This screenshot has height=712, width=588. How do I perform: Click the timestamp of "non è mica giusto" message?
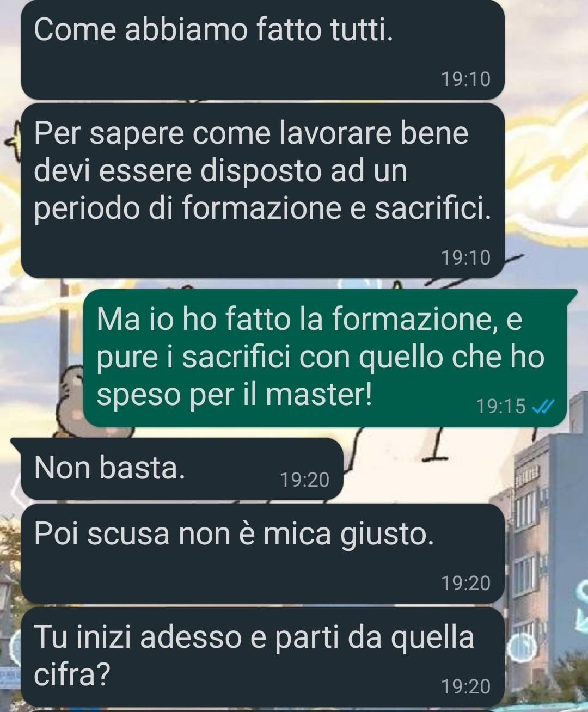coord(466,583)
